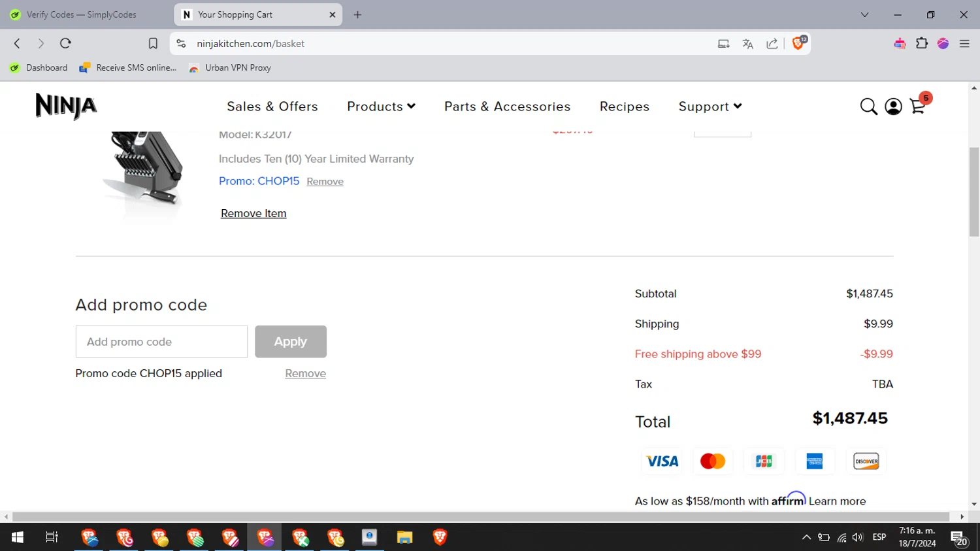Click the share icon in the address bar
The height and width of the screenshot is (551, 980).
tap(772, 44)
